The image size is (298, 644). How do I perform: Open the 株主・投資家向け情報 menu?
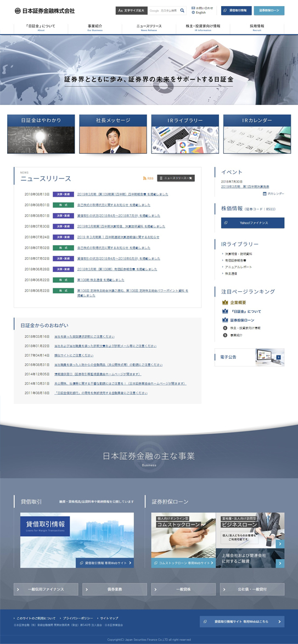point(203,27)
